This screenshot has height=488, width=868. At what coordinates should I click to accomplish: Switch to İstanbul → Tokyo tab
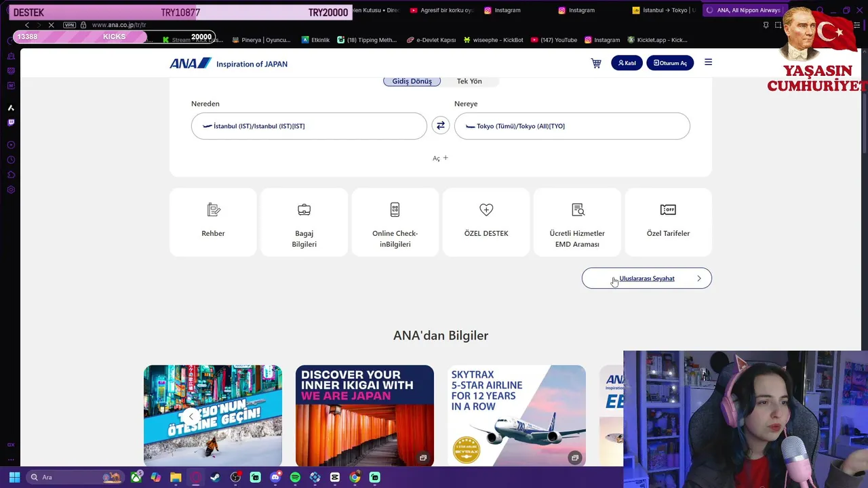pos(664,10)
